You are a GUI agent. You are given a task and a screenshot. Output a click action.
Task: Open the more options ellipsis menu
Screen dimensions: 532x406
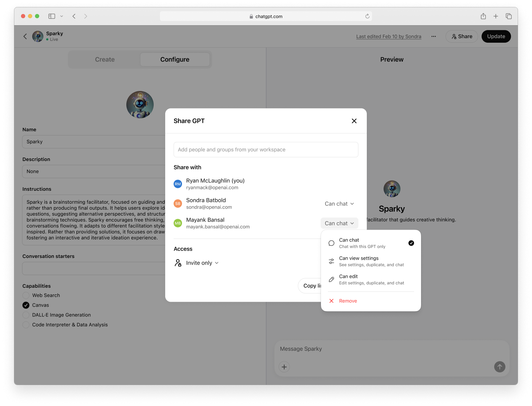[434, 36]
